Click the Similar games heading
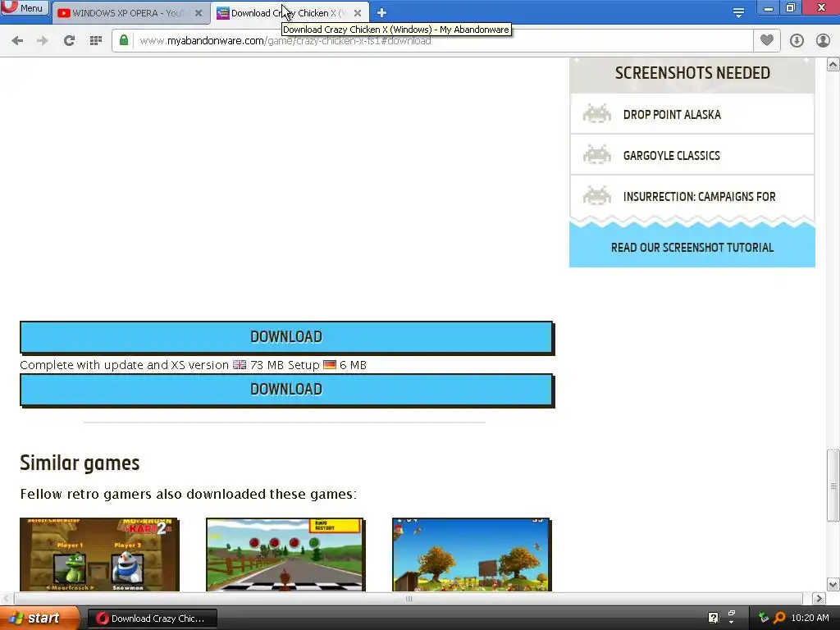Image resolution: width=840 pixels, height=630 pixels. coord(80,463)
